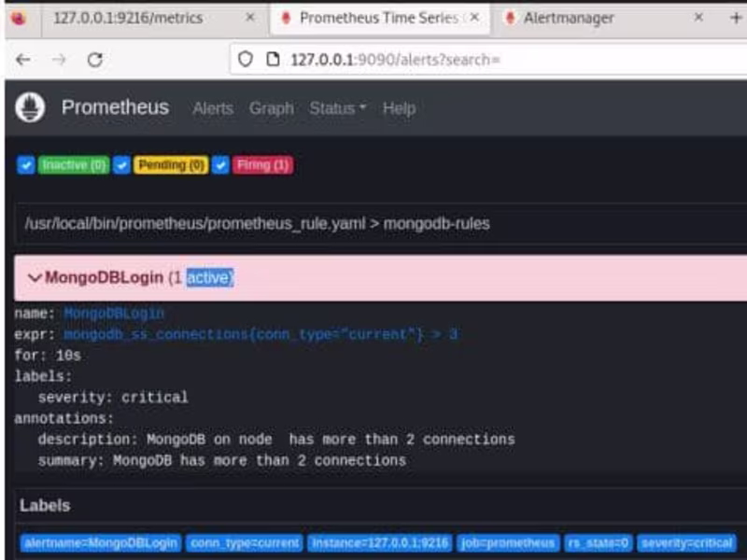Open the Status dropdown menu
The width and height of the screenshot is (747, 560).
[338, 108]
